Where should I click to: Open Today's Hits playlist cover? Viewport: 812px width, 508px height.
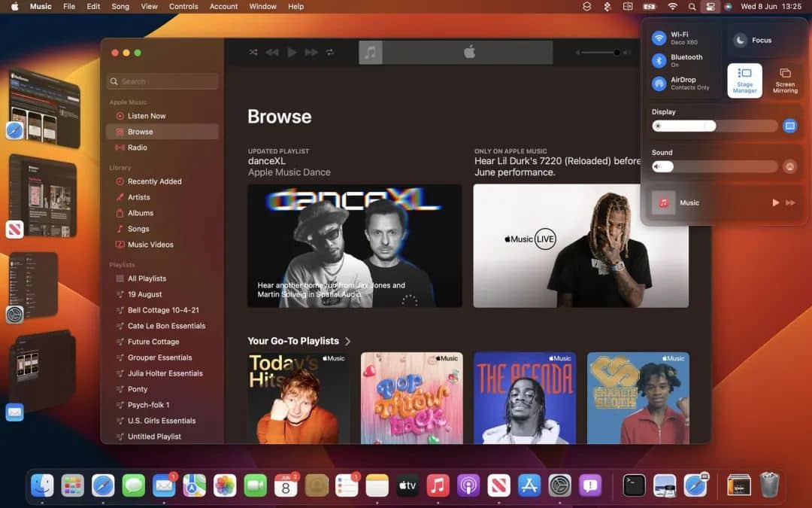click(x=298, y=398)
